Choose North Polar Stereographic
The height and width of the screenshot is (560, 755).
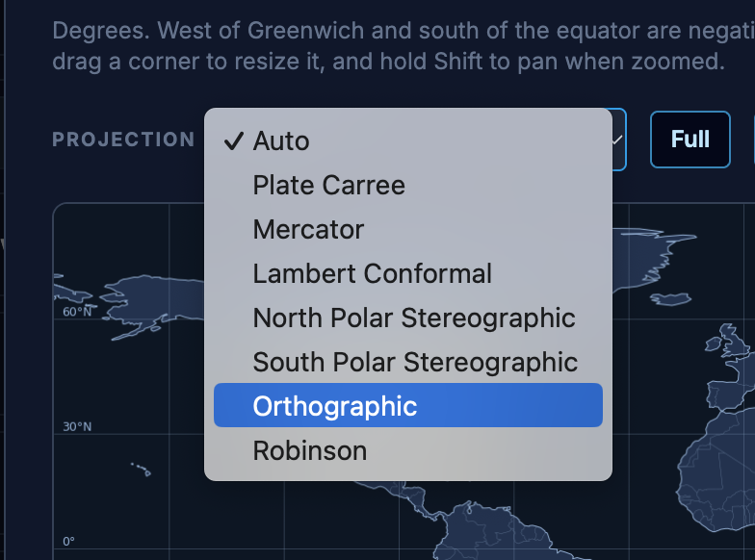[x=408, y=318]
